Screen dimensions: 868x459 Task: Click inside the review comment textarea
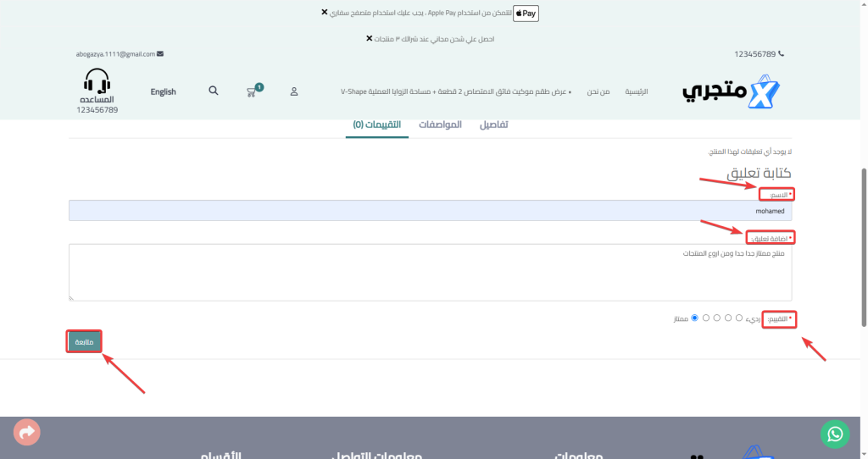pyautogui.click(x=430, y=273)
